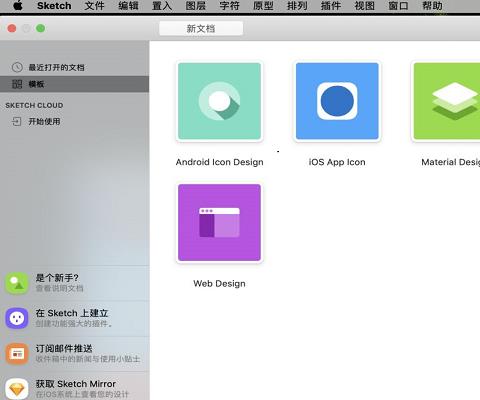This screenshot has width=480, height=400.
Task: Click the Android Icon Design label
Action: pos(219,162)
